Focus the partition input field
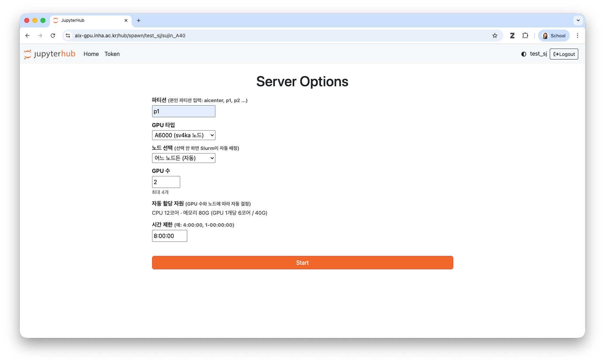This screenshot has width=605, height=364. [184, 111]
